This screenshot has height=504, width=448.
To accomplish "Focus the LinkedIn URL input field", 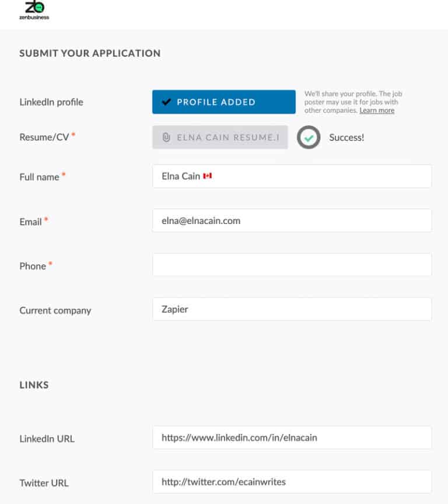I will tap(292, 437).
